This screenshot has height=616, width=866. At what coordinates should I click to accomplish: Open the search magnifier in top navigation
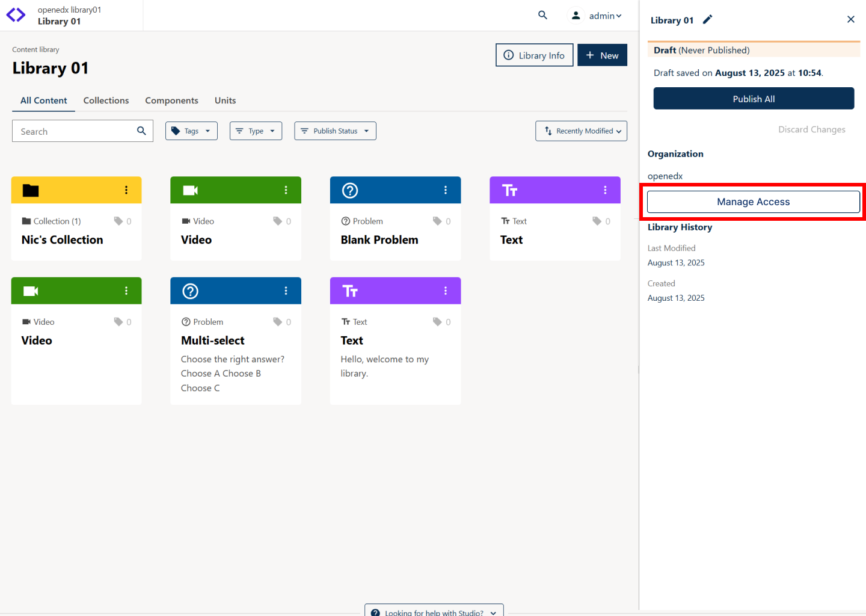[542, 15]
